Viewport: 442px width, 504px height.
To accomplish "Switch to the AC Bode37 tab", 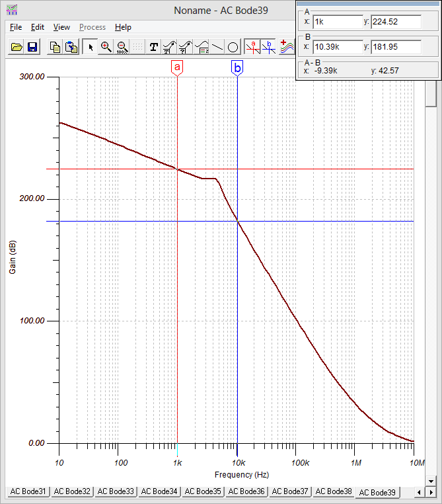I will pyautogui.click(x=290, y=491).
